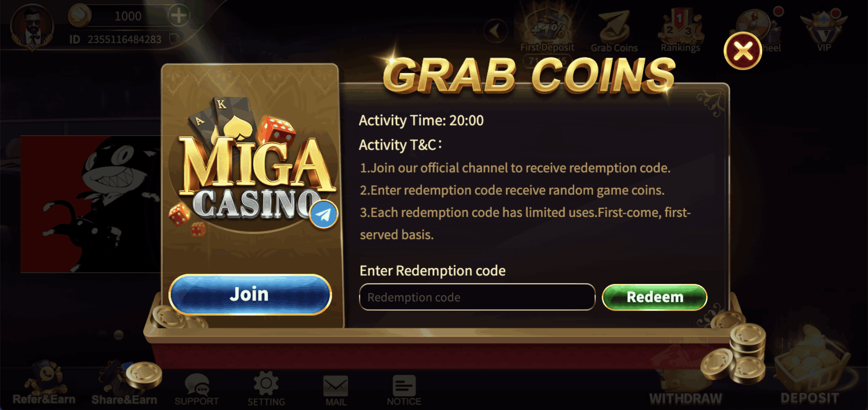This screenshot has height=410, width=868.
Task: Copy the player ID using copy icon
Action: click(x=174, y=39)
